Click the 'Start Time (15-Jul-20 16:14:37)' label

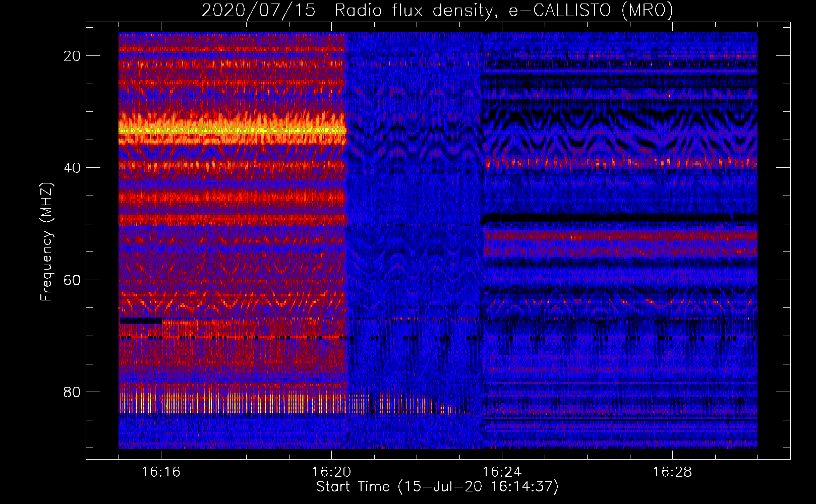pyautogui.click(x=437, y=487)
